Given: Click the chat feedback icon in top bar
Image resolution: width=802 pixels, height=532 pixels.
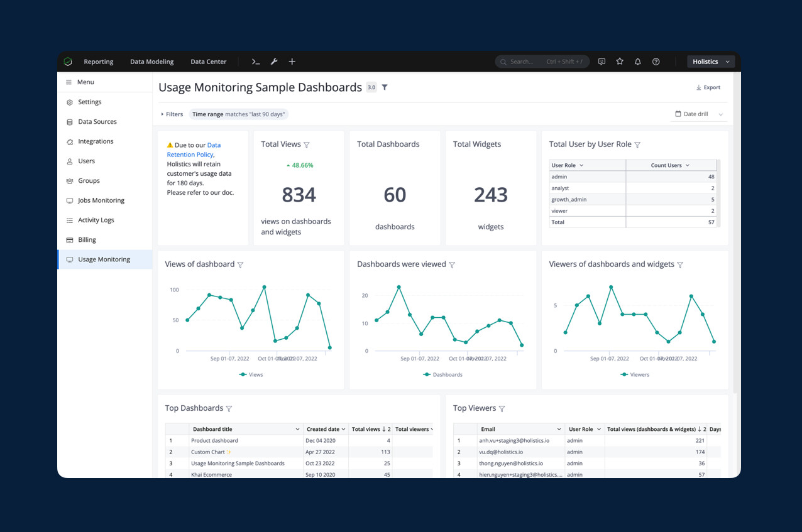Looking at the screenshot, I should click(601, 62).
